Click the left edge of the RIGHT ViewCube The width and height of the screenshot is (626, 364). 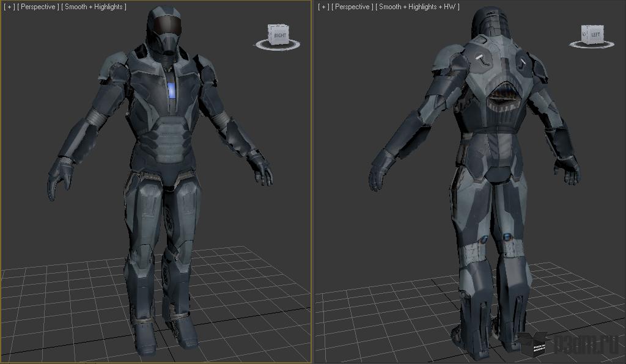(x=270, y=34)
